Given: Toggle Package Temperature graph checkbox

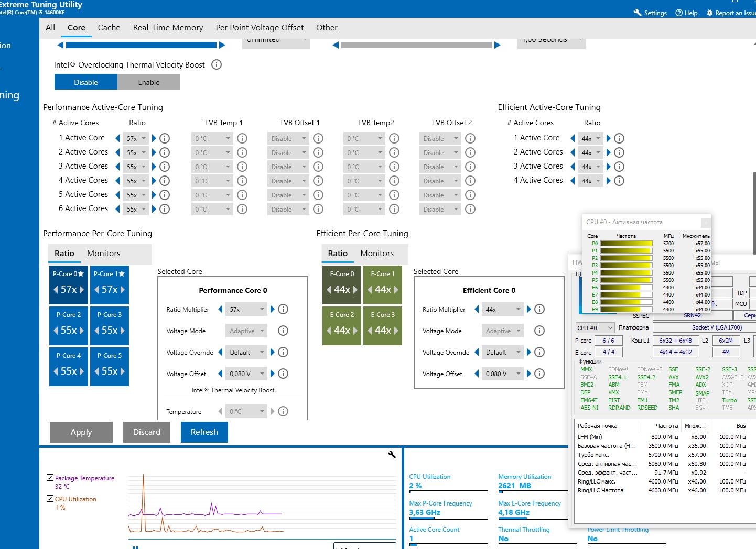Looking at the screenshot, I should [x=50, y=478].
